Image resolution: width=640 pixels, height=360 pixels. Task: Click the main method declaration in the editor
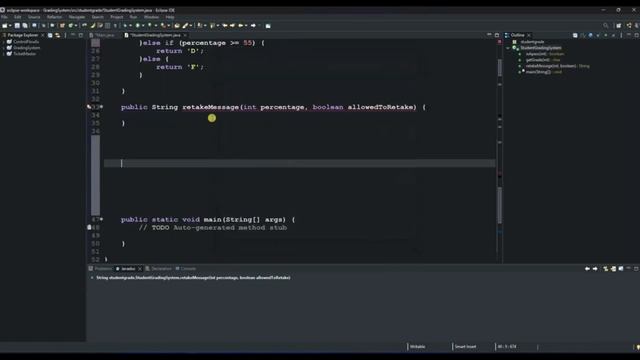coord(207,220)
